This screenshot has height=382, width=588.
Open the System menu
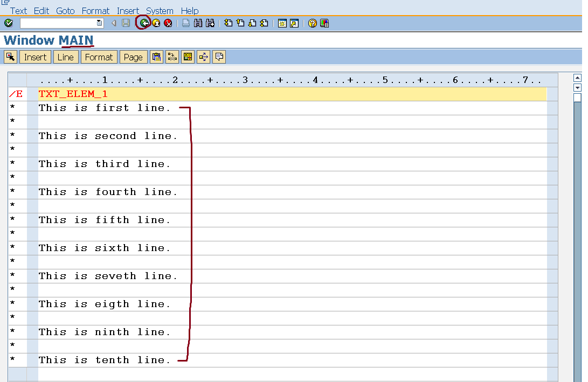160,11
